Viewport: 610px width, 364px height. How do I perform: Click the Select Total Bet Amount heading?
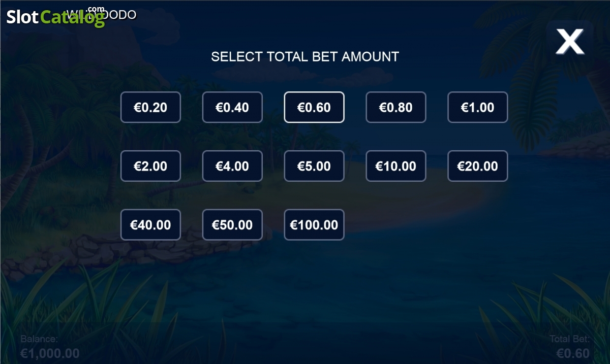click(x=305, y=56)
